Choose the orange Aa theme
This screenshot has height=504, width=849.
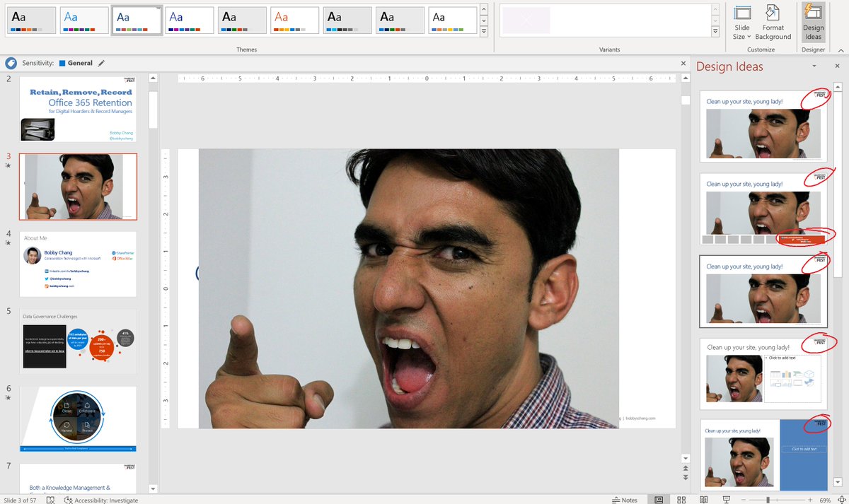coord(295,20)
